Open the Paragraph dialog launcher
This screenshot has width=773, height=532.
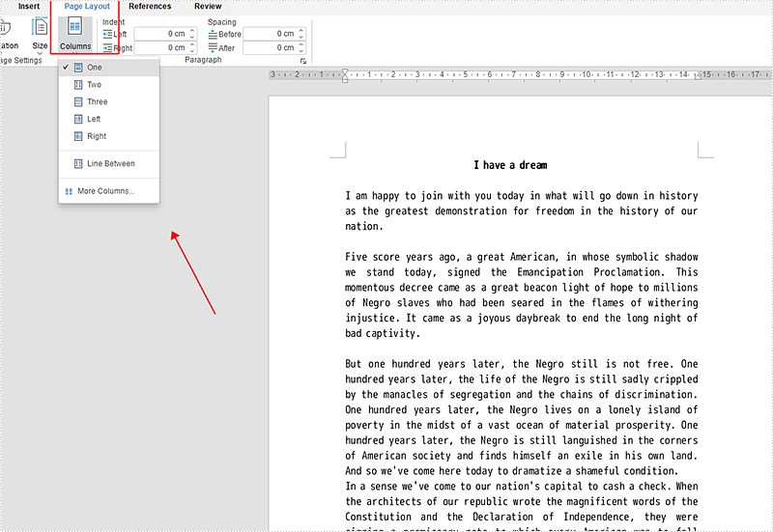303,61
